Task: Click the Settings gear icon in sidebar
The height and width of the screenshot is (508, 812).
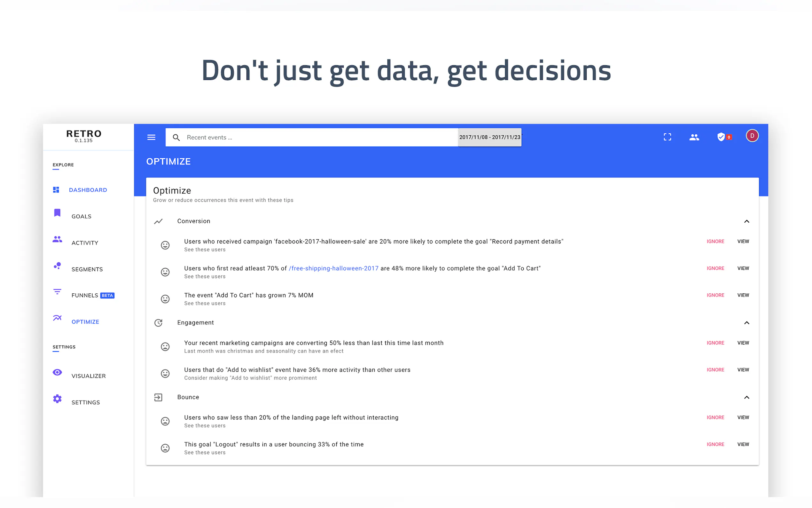Action: (58, 399)
